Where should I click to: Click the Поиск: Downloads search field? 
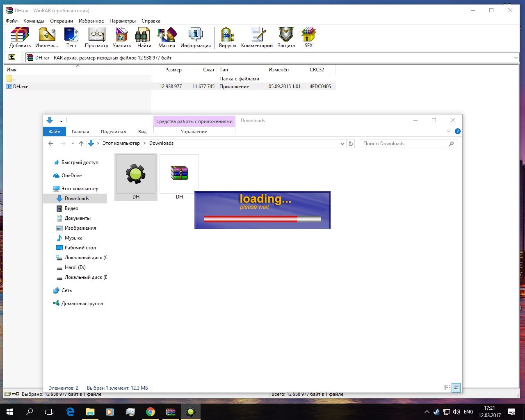coord(404,144)
